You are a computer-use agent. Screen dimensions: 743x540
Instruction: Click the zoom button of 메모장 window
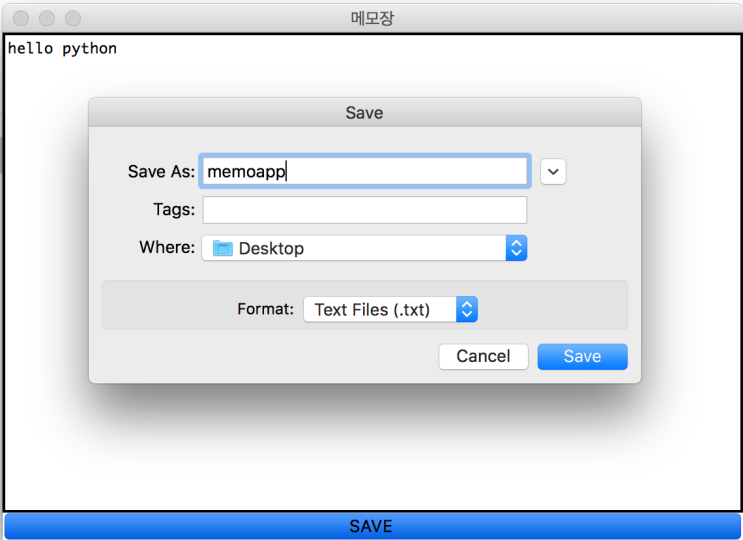coord(73,18)
